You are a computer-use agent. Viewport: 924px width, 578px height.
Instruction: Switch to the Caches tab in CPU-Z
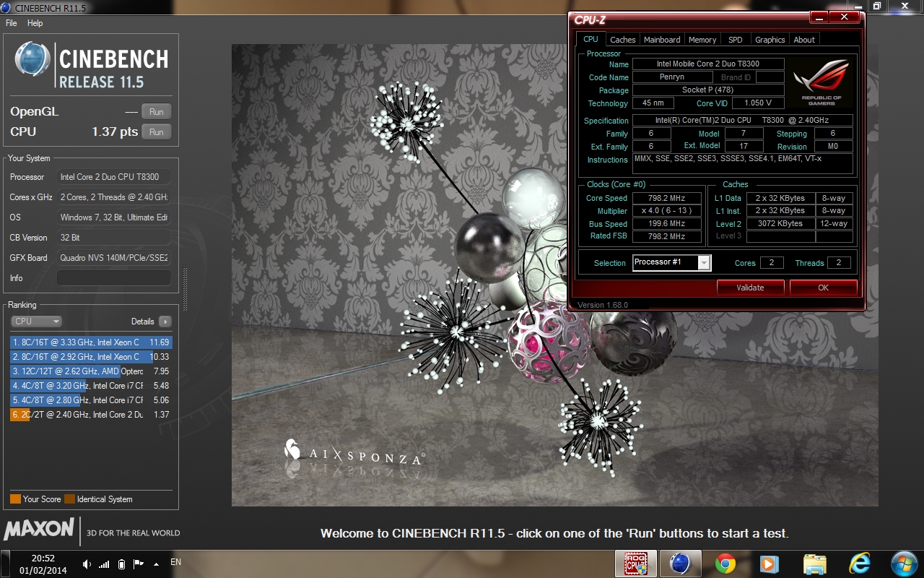click(x=622, y=40)
